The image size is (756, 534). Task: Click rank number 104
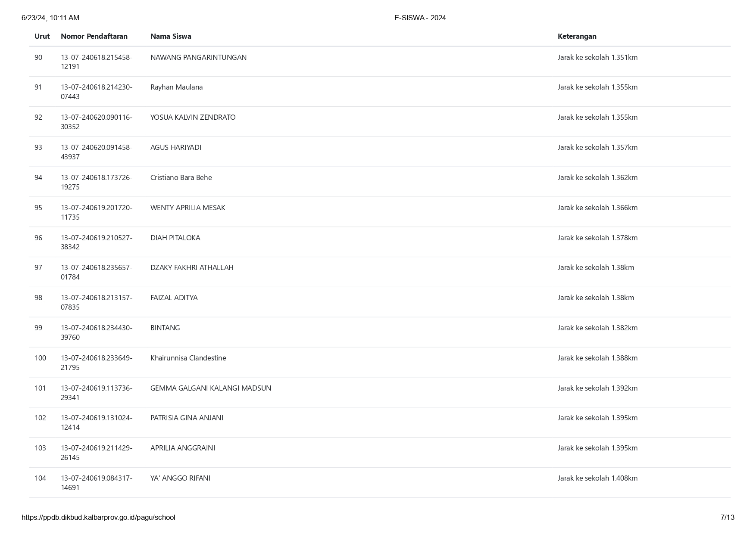click(x=40, y=478)
